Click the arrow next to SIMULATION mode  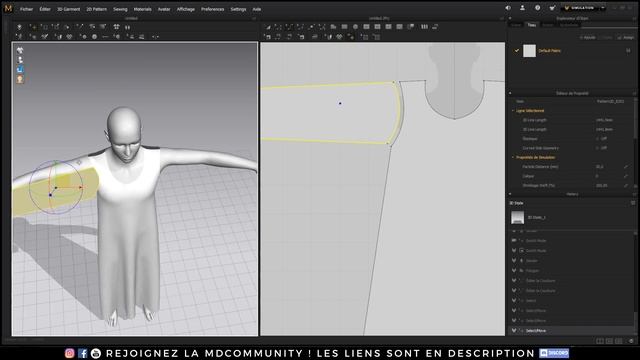click(x=603, y=8)
